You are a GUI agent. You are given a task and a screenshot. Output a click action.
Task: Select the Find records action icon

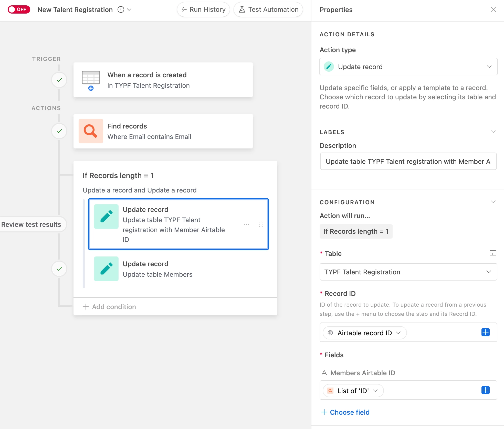[91, 131]
